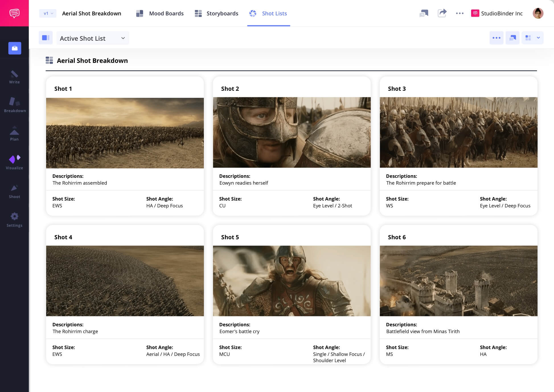Click the Shot 3 card title
554x392 pixels.
point(397,88)
